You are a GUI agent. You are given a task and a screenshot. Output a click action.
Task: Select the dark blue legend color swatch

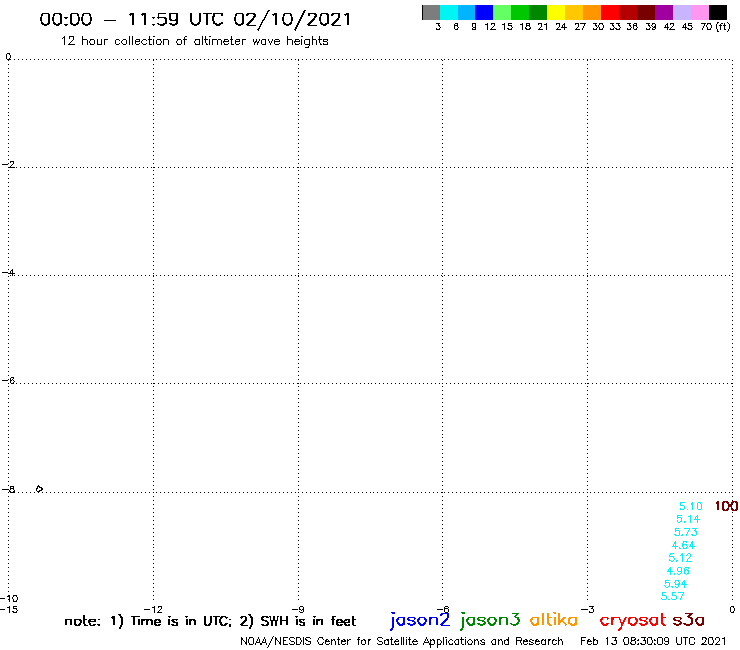(x=484, y=12)
